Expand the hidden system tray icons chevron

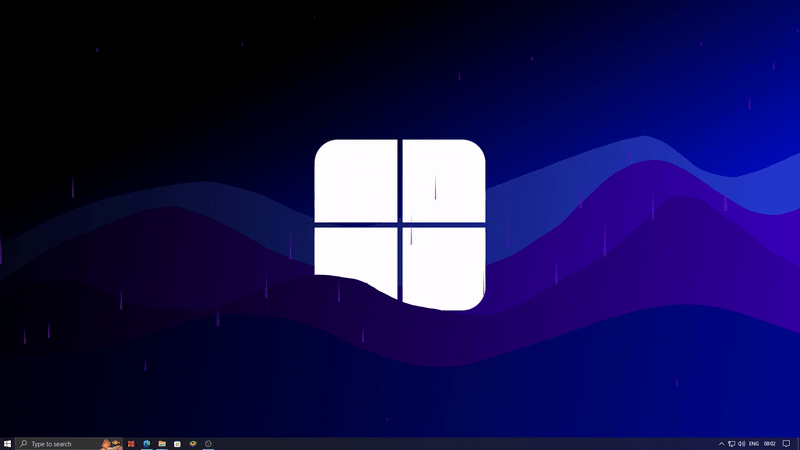tap(721, 444)
